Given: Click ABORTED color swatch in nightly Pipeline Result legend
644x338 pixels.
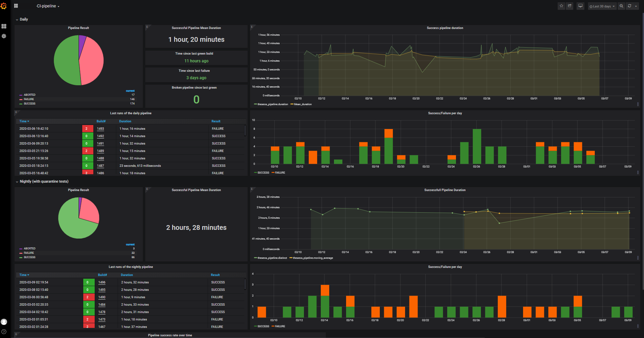Looking at the screenshot, I should [21, 249].
